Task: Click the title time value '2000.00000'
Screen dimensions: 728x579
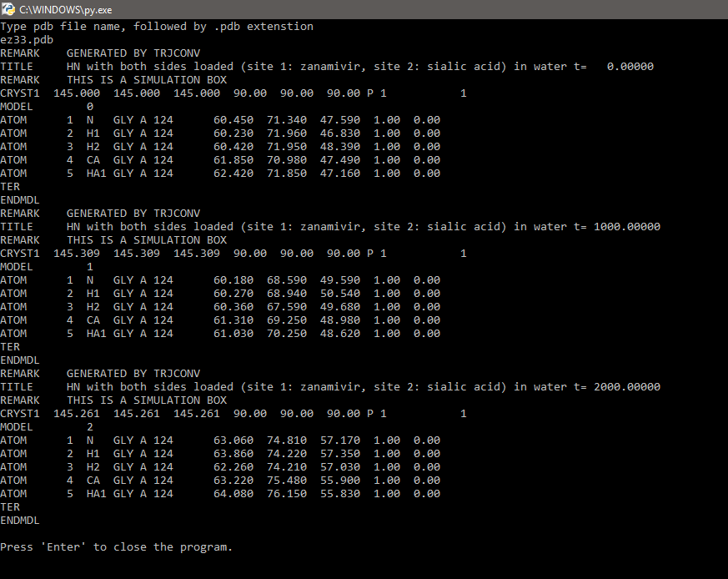Action: pyautogui.click(x=627, y=387)
